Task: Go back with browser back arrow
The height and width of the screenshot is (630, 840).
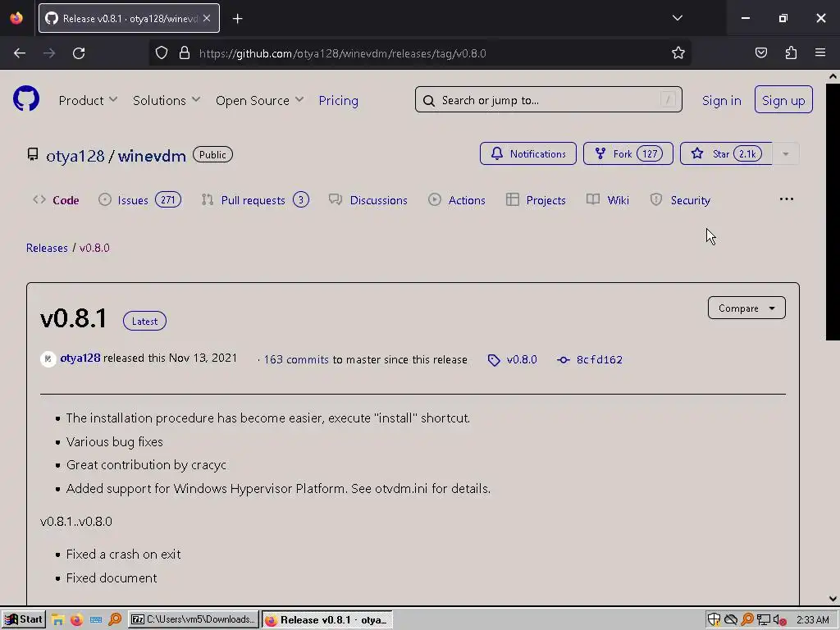Action: click(20, 53)
